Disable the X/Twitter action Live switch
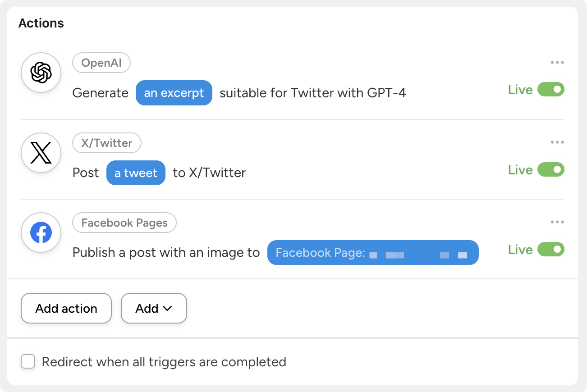Screen dimensions: 587x392 click(550, 170)
